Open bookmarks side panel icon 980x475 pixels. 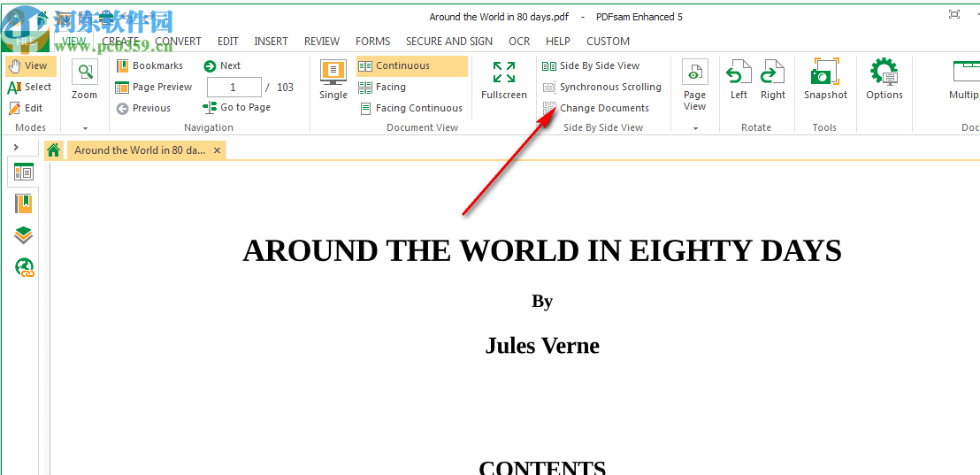pos(24,203)
